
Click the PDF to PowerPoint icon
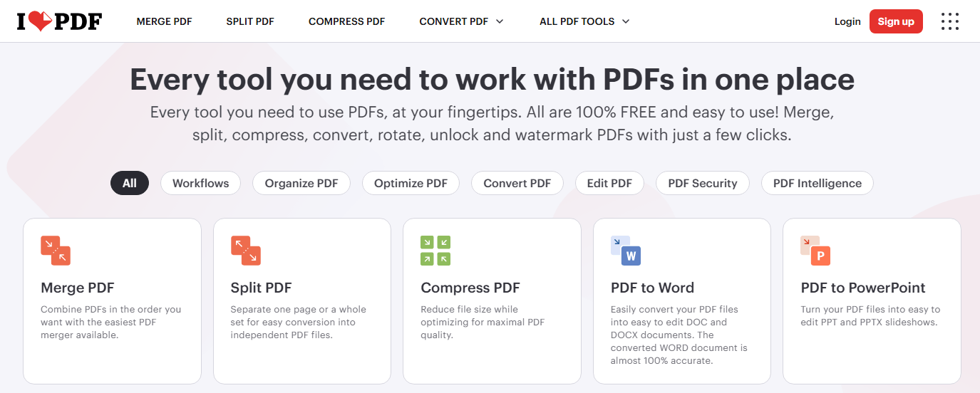click(815, 251)
